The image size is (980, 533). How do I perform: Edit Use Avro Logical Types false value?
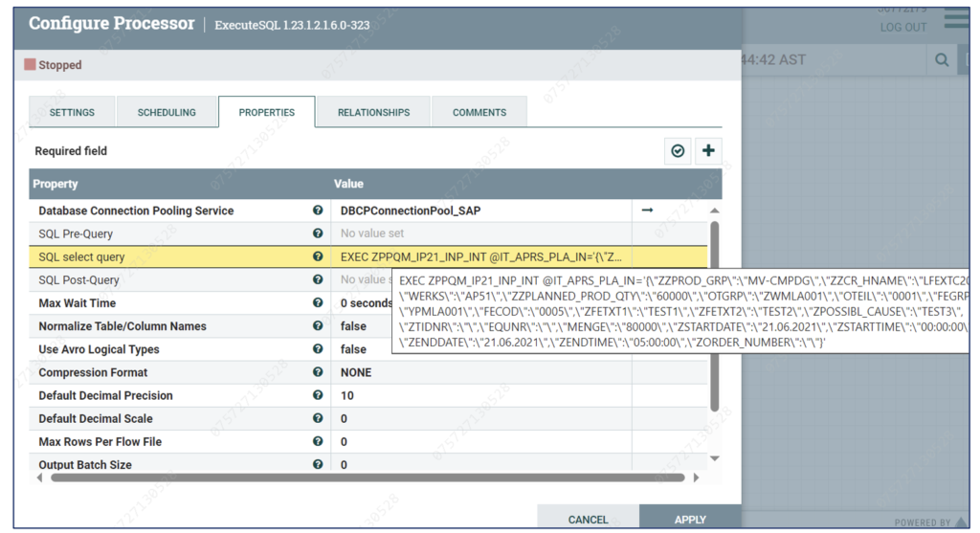tap(353, 349)
